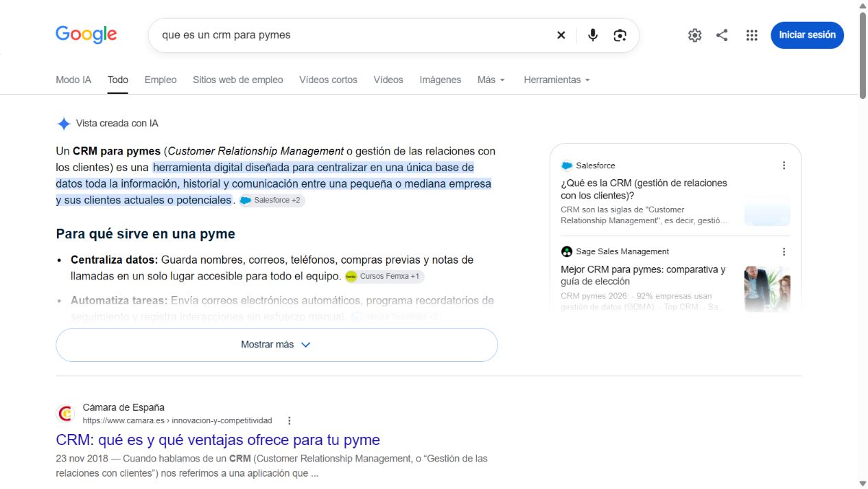Screen dimensions: 868x489
Task: Open the Sitios web de empleo tab
Action: click(237, 80)
